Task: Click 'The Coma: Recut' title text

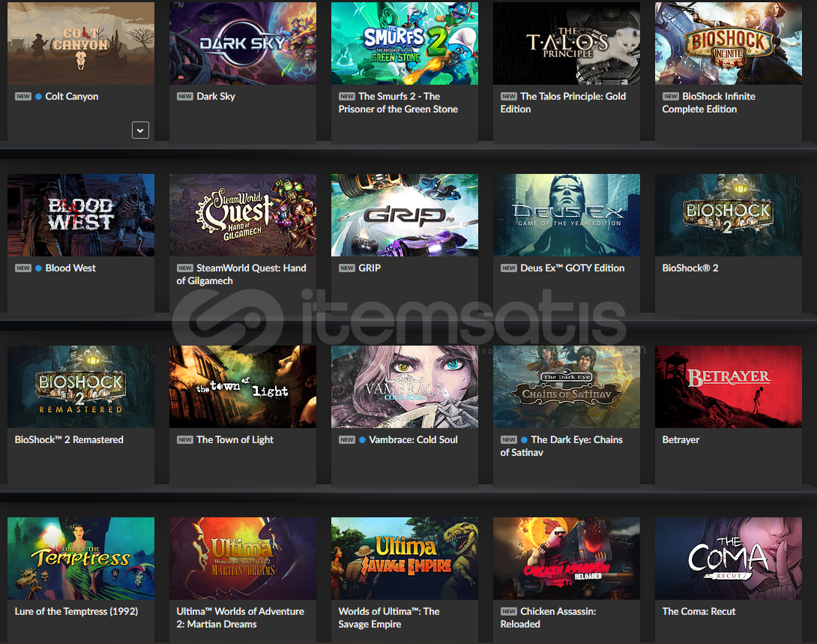Action: point(699,611)
